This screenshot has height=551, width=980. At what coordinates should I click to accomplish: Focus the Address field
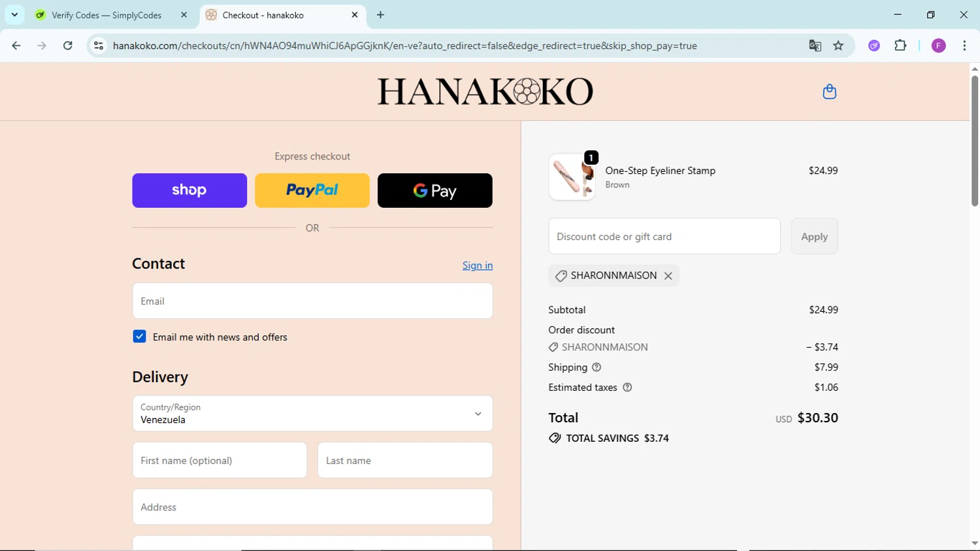(x=312, y=507)
